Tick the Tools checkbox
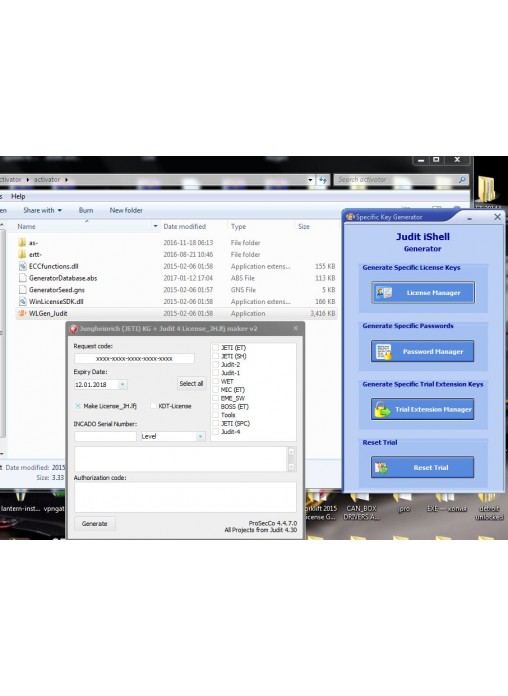 216,415
